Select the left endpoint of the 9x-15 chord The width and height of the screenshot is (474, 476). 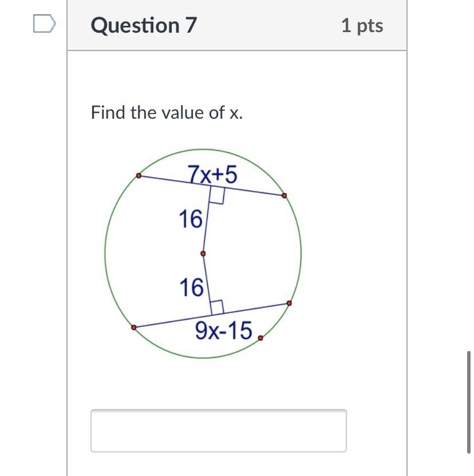coord(134,327)
